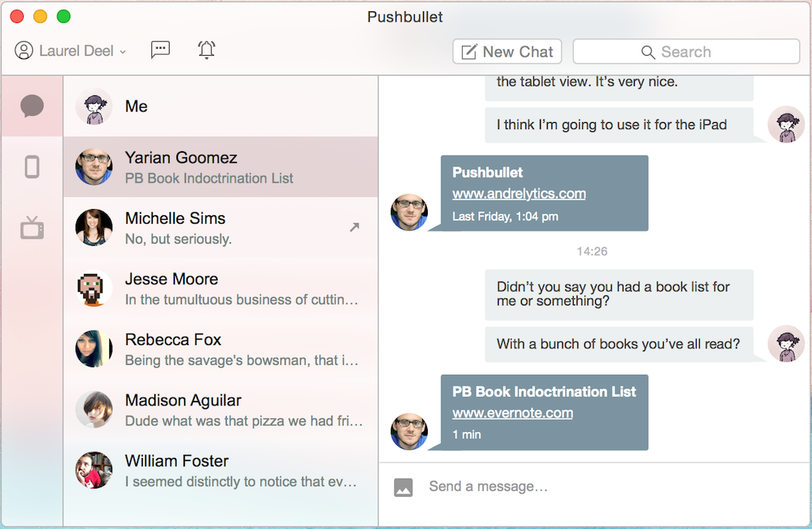Click 'PB Book Indoctrination List' preview under Yarian Goomez
Screen dimensions: 812x529
(x=209, y=179)
